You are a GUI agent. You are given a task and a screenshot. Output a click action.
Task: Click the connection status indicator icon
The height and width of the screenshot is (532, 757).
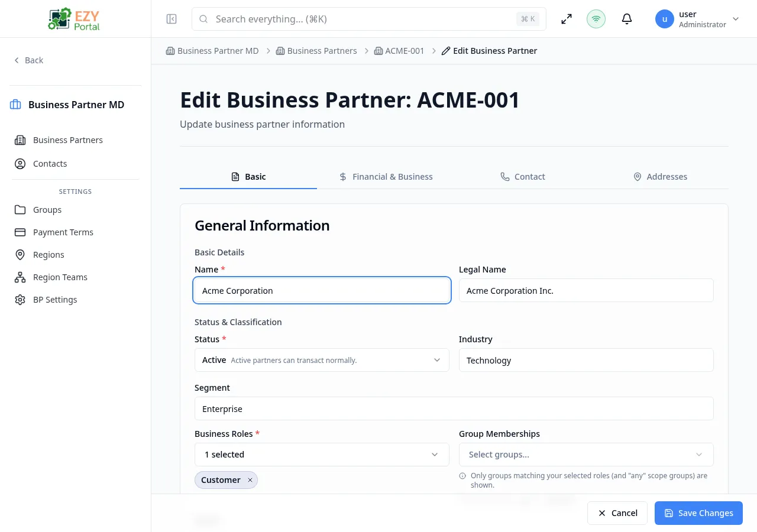(596, 18)
